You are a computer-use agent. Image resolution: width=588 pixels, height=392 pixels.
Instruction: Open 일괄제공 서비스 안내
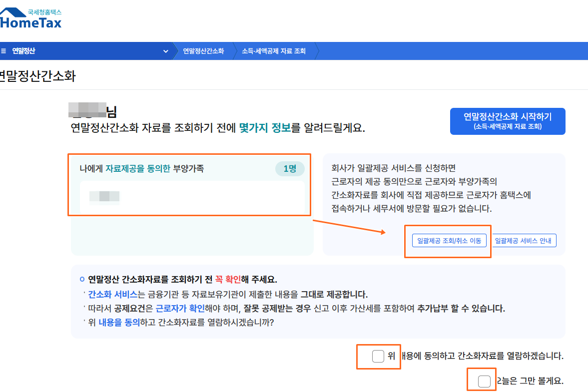tap(524, 240)
